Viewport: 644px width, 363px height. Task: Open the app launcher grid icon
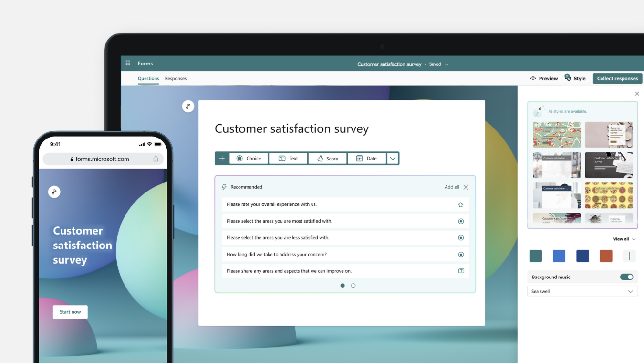(x=127, y=64)
